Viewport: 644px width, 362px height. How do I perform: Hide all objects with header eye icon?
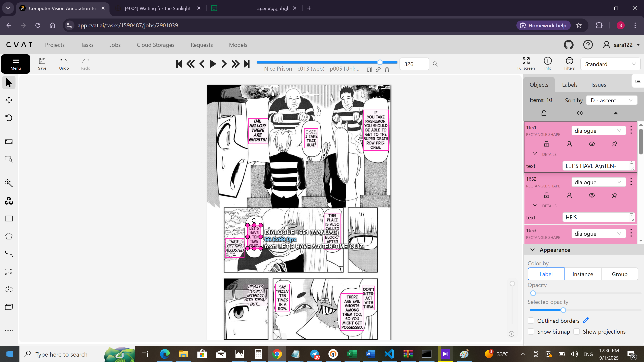click(580, 113)
